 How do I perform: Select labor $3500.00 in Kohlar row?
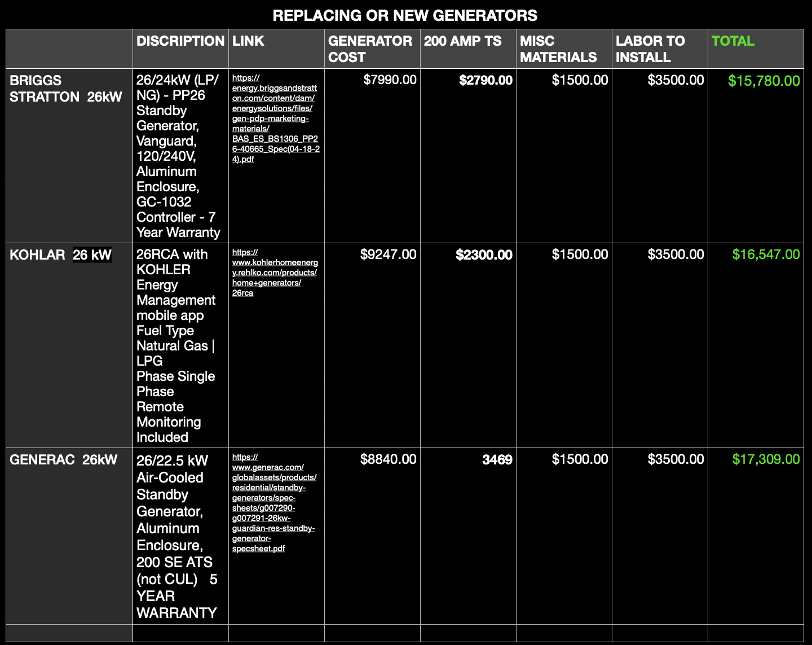[676, 255]
